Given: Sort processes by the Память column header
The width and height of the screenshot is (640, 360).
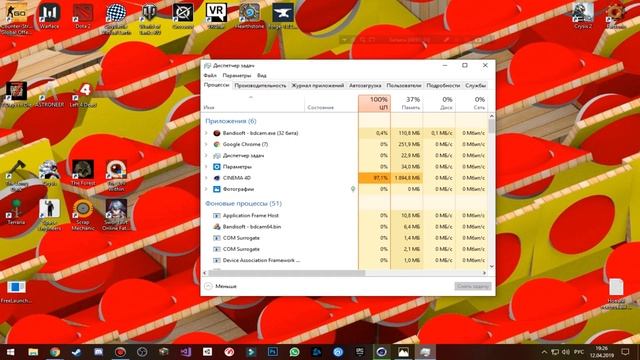Looking at the screenshot, I should coord(407,103).
